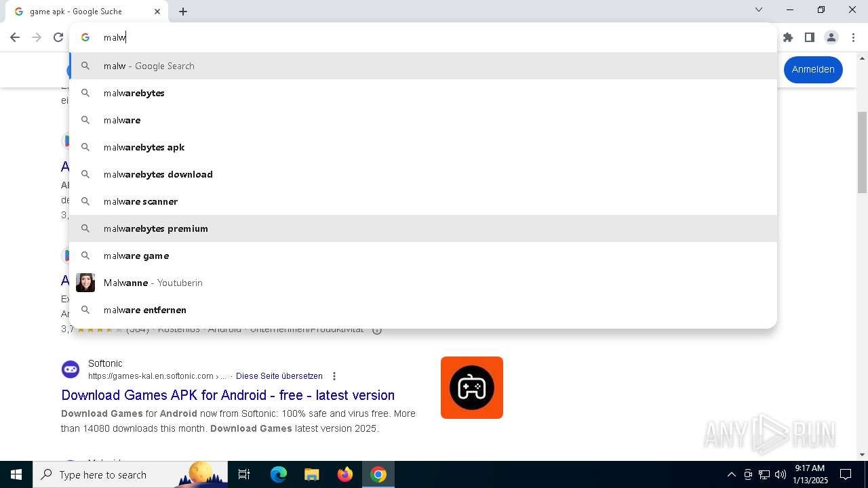
Task: Open File Explorer from taskbar
Action: (x=311, y=474)
